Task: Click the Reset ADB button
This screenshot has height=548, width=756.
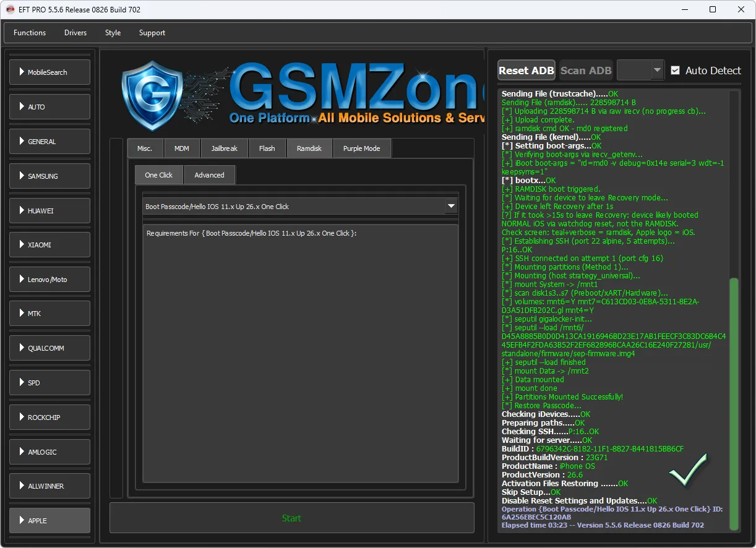Action: 526,71
